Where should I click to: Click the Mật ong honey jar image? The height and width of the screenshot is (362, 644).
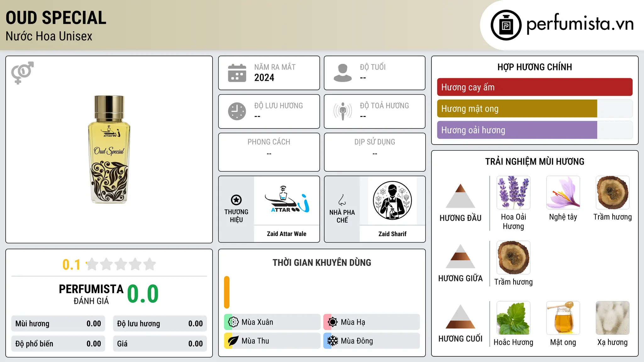click(x=563, y=318)
